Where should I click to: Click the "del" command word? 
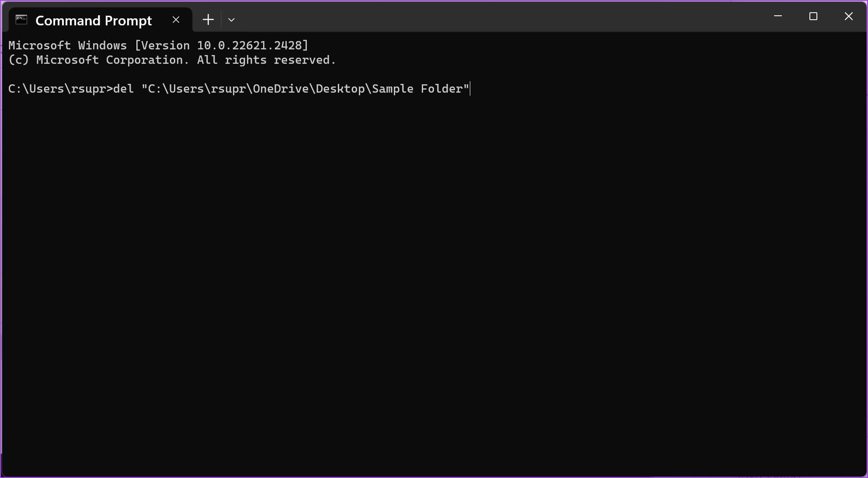(x=123, y=89)
